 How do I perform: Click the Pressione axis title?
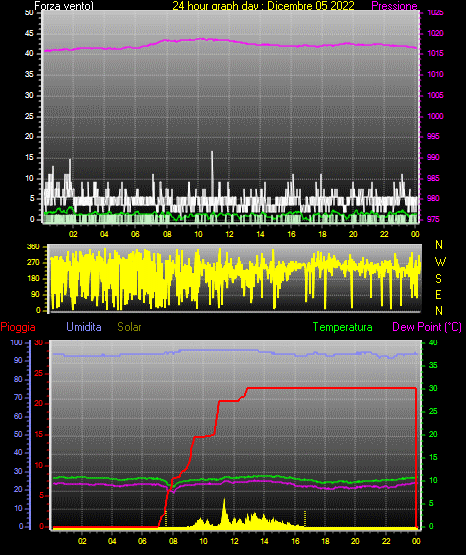click(394, 6)
